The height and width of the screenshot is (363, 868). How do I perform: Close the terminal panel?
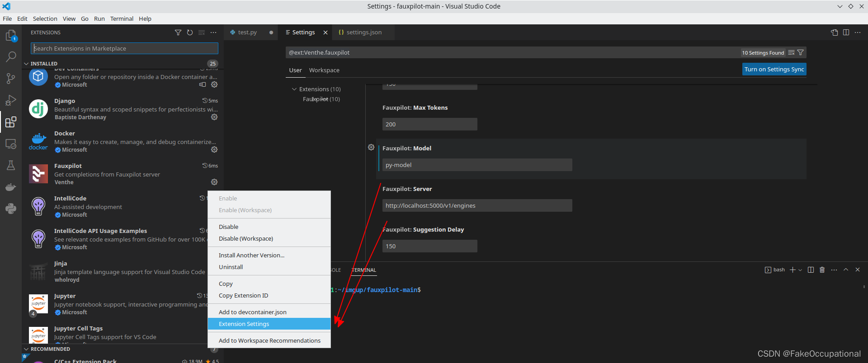858,270
